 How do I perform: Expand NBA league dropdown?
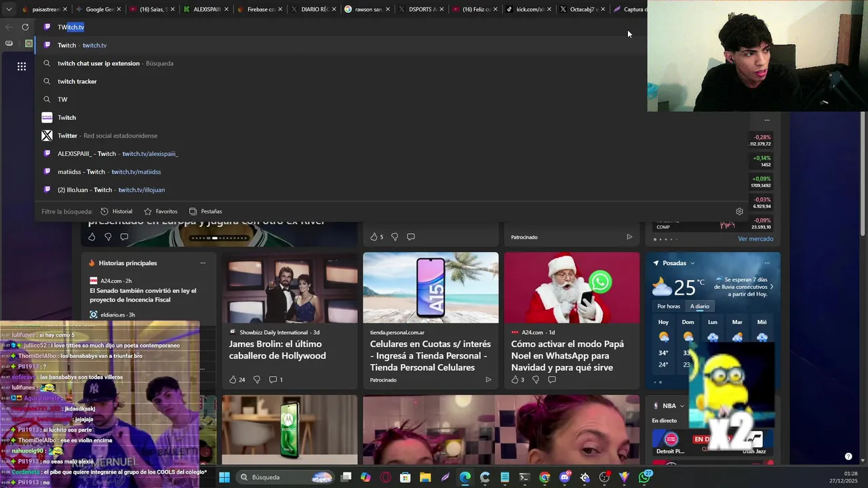[x=682, y=406]
